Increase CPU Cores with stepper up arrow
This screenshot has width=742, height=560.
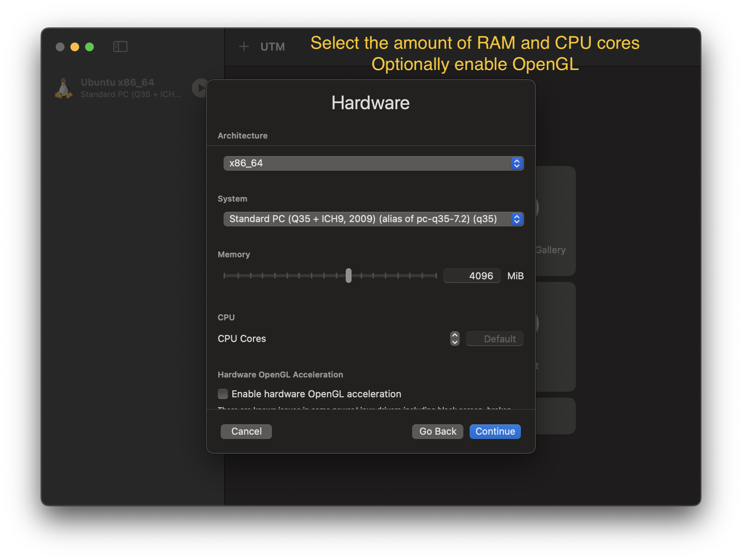[455, 335]
